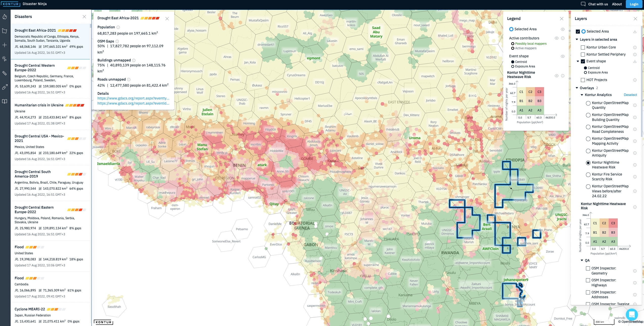Click info icon next to Buildings unmapped
Screen dimensions: 644x326
(134, 60)
